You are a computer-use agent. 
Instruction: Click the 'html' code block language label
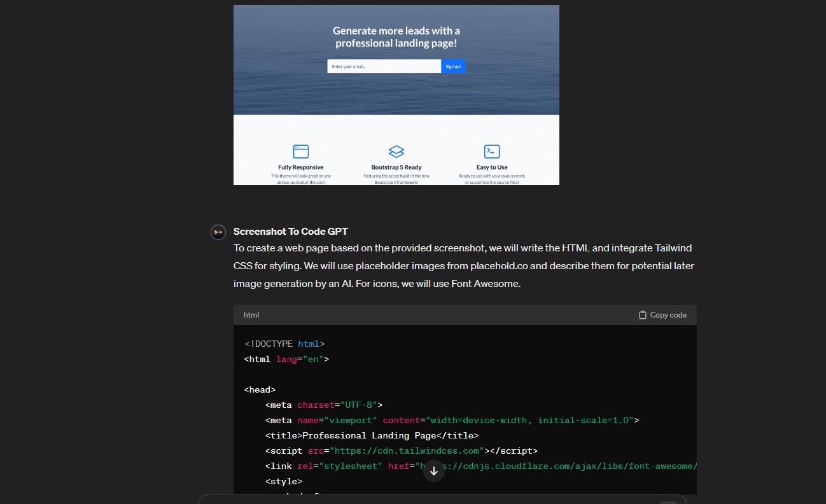(251, 315)
